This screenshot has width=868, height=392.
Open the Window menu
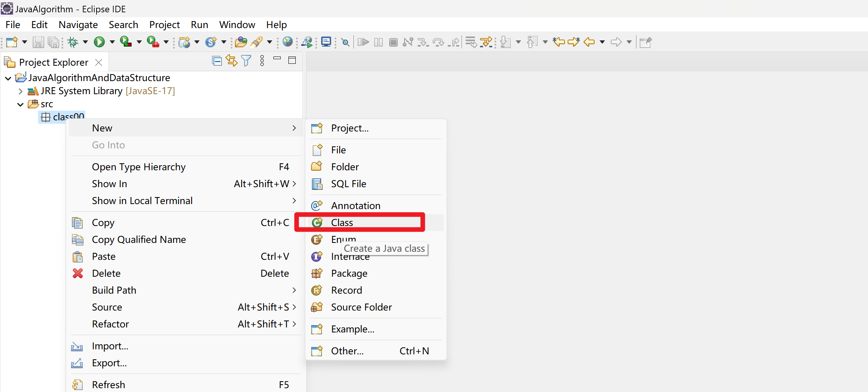(237, 25)
